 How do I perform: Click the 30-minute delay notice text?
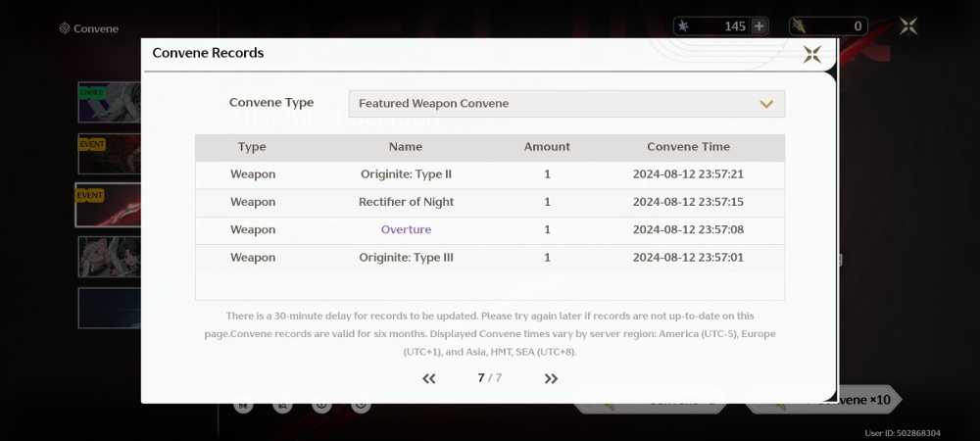tap(490, 334)
